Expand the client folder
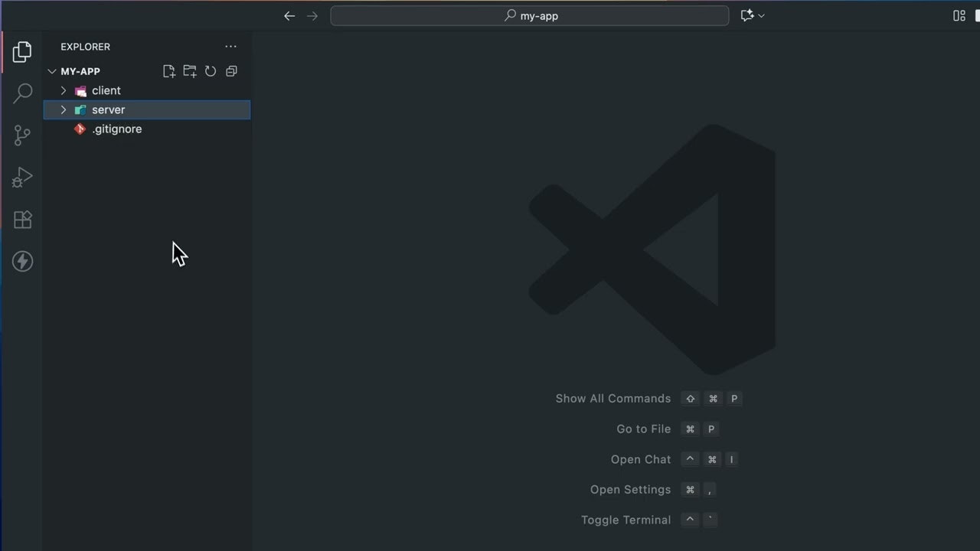This screenshot has width=980, height=551. click(x=64, y=90)
